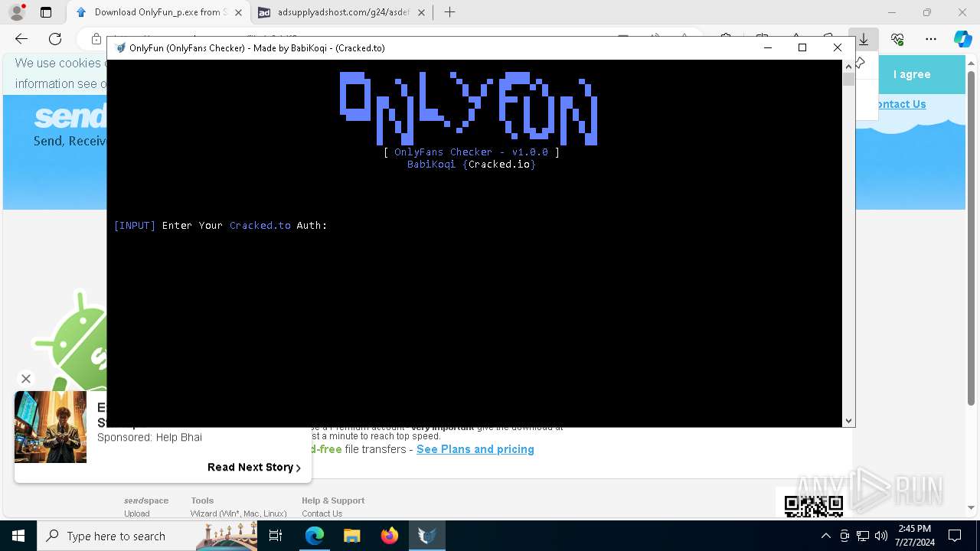Go back in Edge browser

[21, 39]
